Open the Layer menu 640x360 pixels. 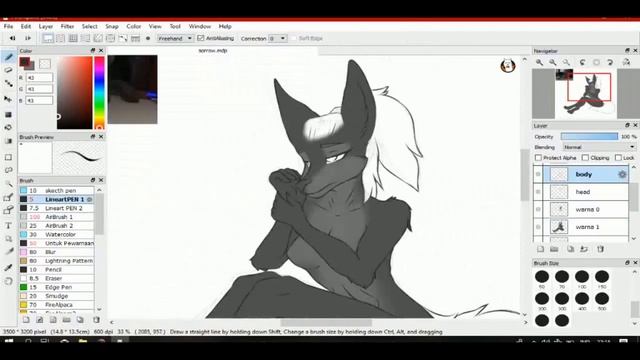(x=46, y=26)
